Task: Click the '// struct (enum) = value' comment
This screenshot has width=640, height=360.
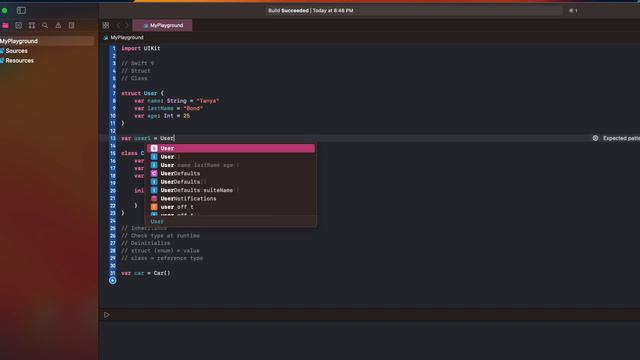Action: pos(160,251)
